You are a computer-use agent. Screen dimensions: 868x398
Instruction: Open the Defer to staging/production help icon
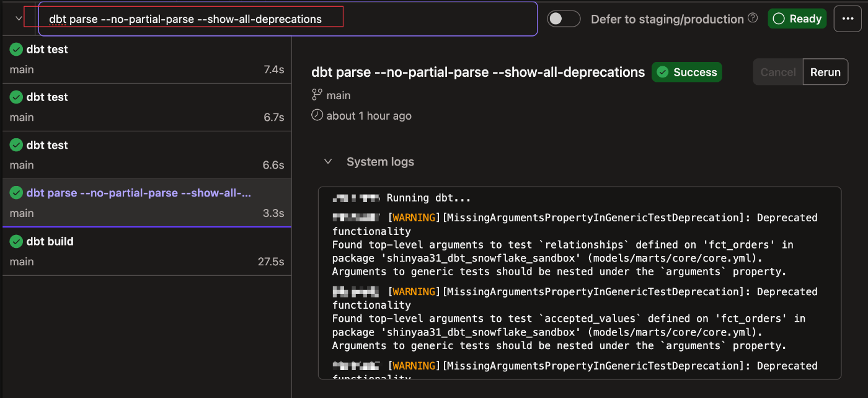pos(753,18)
